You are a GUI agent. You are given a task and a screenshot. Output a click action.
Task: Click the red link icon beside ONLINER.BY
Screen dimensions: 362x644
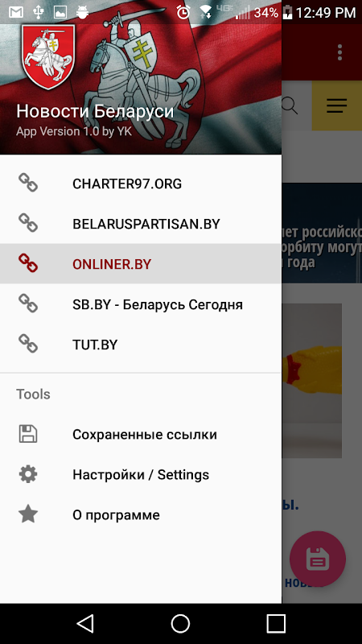[x=28, y=264]
